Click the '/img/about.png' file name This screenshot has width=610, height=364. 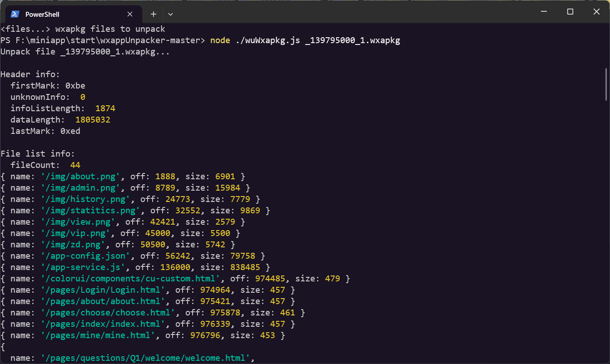coord(80,177)
